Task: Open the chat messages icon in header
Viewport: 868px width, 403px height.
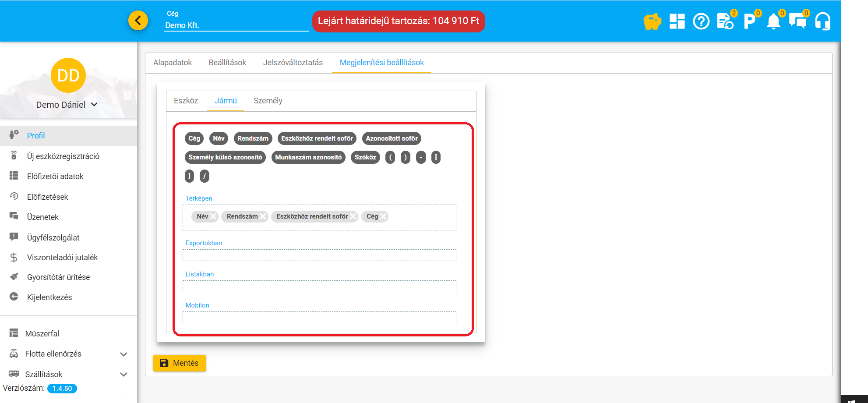Action: point(797,21)
